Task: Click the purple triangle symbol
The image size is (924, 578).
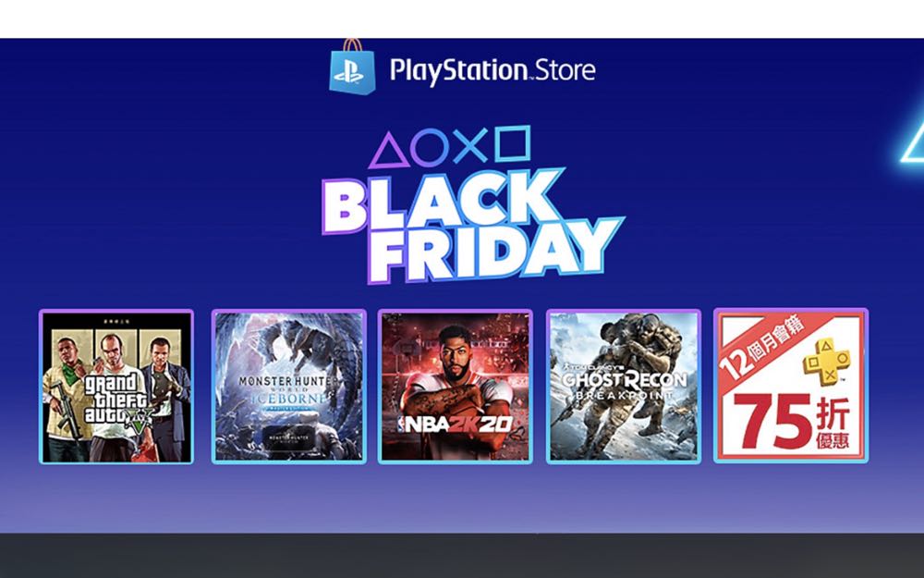Action: click(x=388, y=151)
